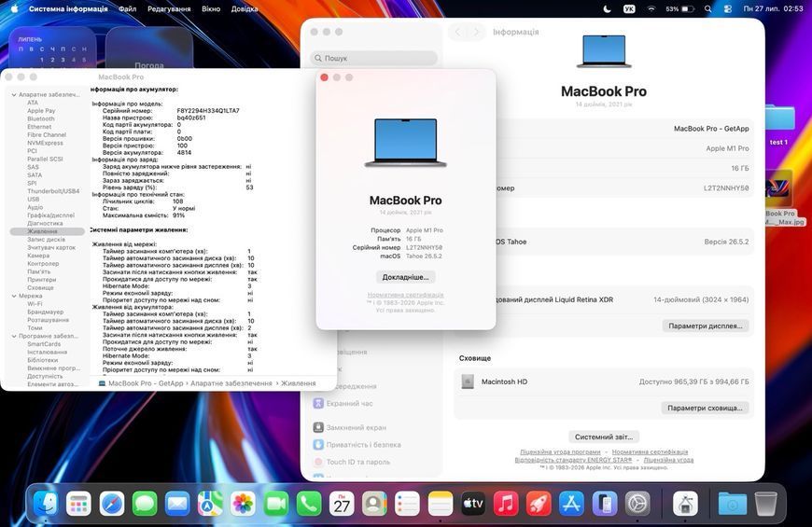This screenshot has width=812, height=527.
Task: Toggle the Focus moon icon in menu bar
Action: click(608, 8)
